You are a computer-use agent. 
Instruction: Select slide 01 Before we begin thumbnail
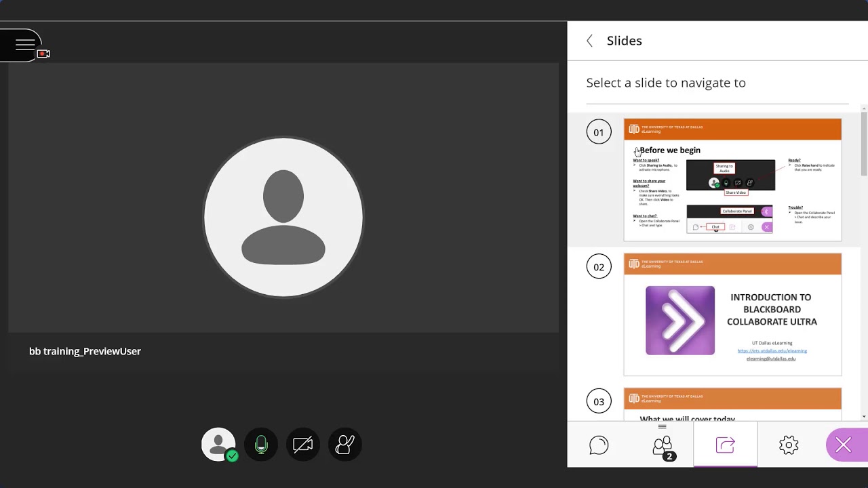[x=732, y=180]
